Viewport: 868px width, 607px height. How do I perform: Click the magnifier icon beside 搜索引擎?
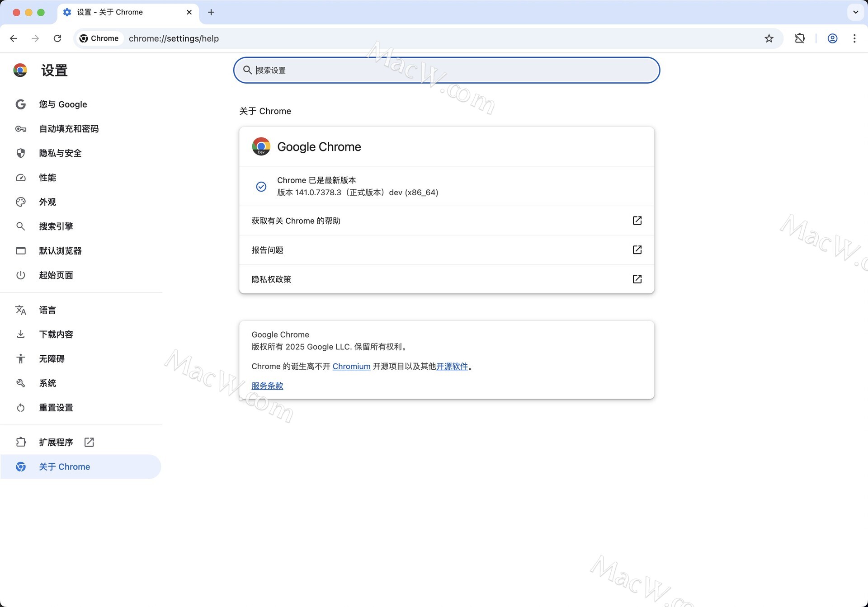[x=20, y=226]
